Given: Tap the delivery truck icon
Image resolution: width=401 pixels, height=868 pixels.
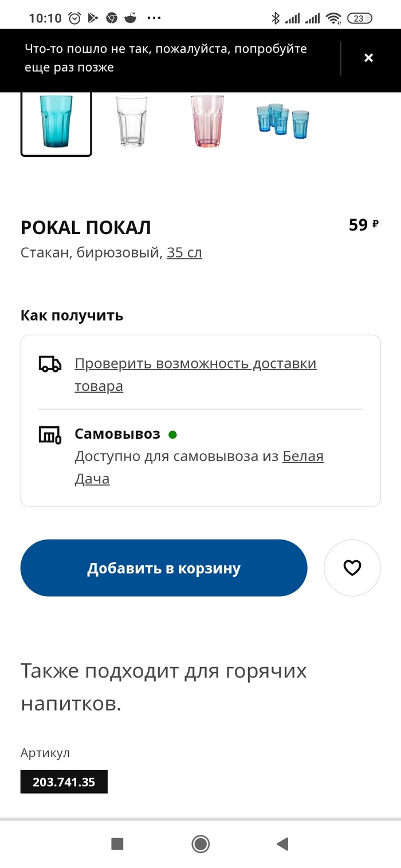Looking at the screenshot, I should 49,364.
